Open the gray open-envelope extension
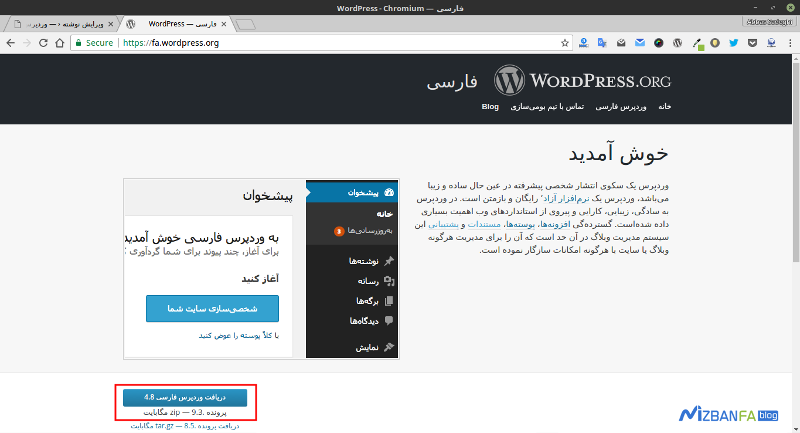 (x=621, y=43)
